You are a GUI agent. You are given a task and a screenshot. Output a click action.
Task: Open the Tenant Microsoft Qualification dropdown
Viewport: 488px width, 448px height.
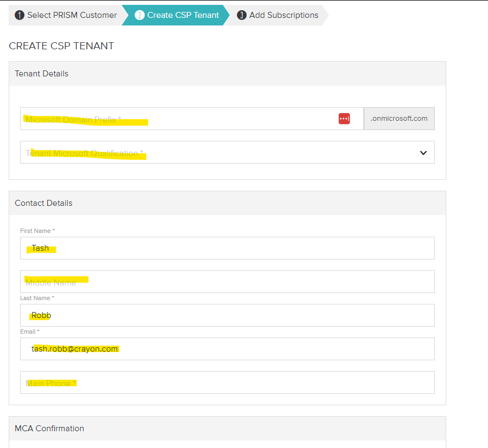pyautogui.click(x=228, y=153)
